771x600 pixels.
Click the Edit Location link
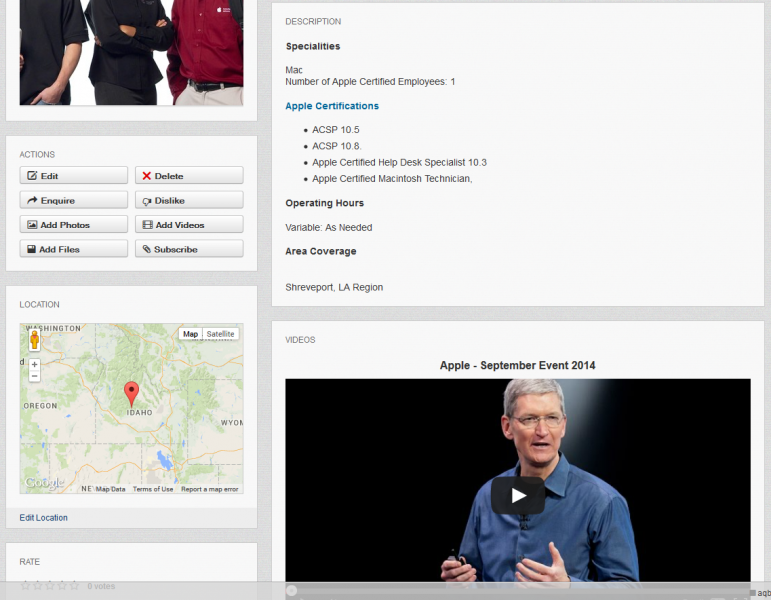pyautogui.click(x=43, y=517)
